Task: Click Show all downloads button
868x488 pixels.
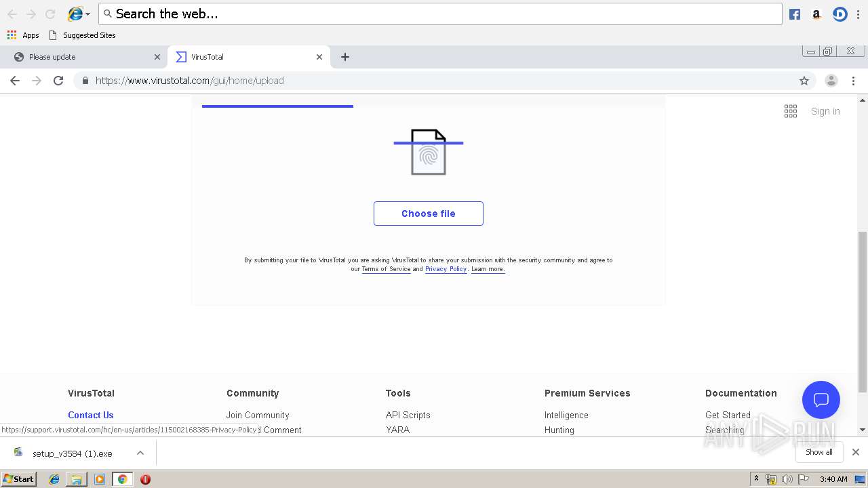Action: click(819, 452)
